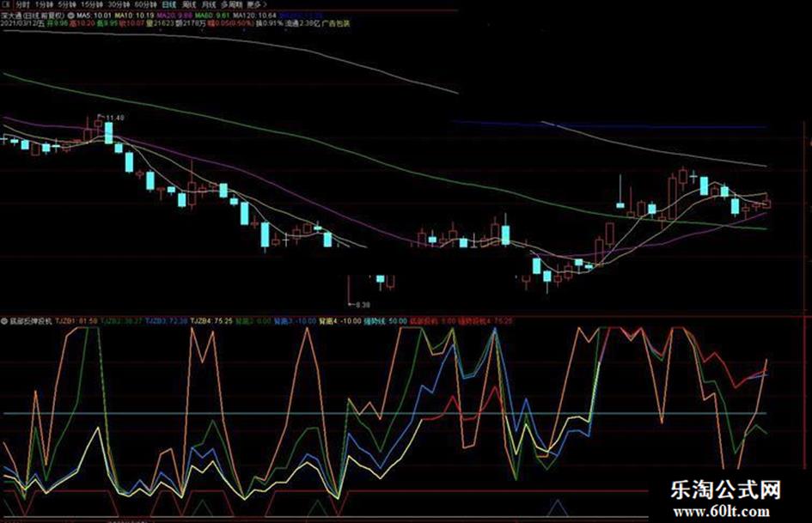Select the 60分钟 period tab
The width and height of the screenshot is (812, 523).
(x=145, y=4)
